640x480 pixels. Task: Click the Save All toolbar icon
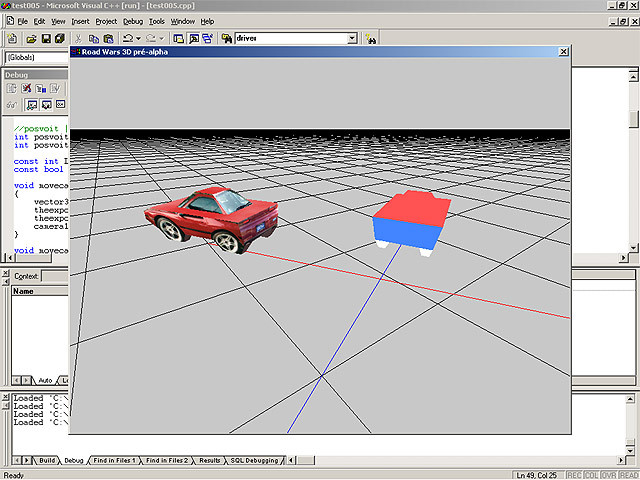click(x=59, y=38)
